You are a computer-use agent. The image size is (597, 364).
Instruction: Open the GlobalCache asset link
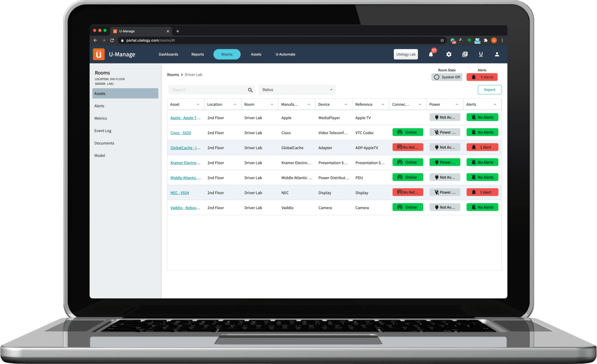[185, 148]
